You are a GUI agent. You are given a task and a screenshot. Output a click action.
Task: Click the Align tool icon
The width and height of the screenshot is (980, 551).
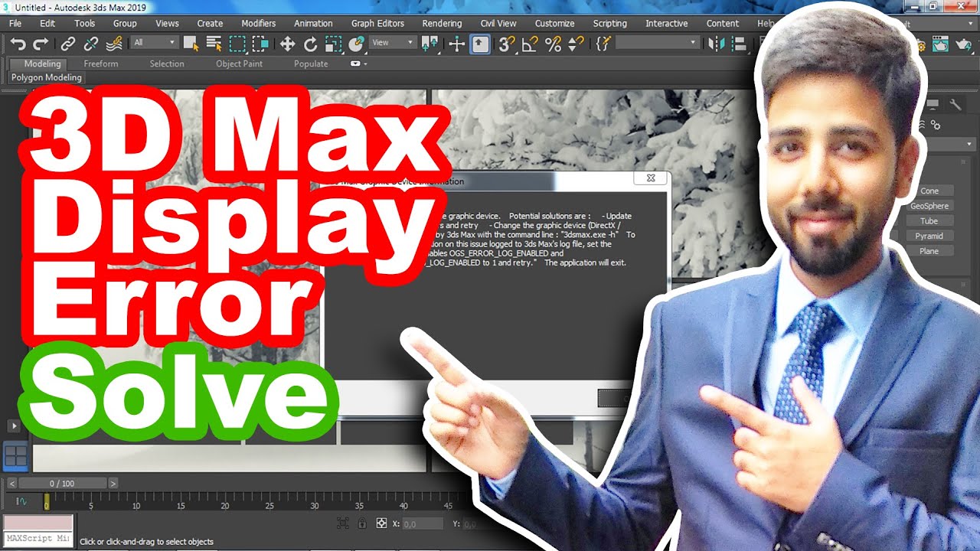click(740, 44)
